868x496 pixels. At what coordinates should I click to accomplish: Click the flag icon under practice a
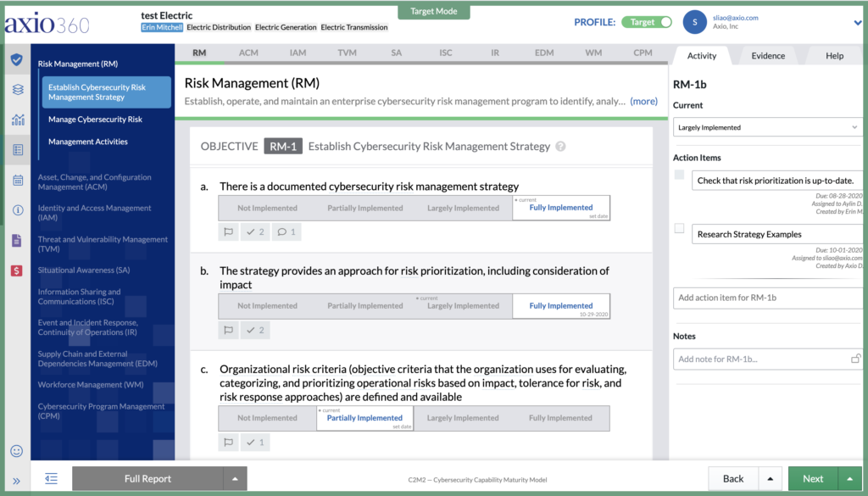[x=227, y=231]
